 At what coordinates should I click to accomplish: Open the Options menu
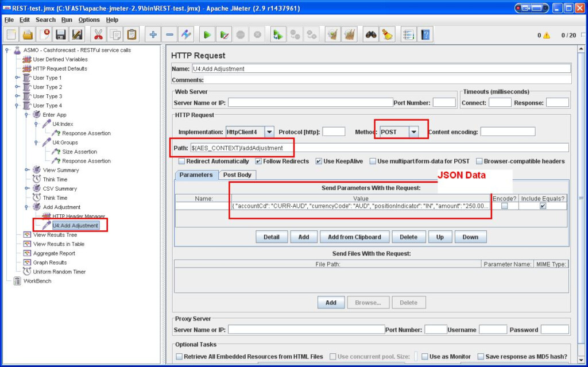(x=89, y=20)
